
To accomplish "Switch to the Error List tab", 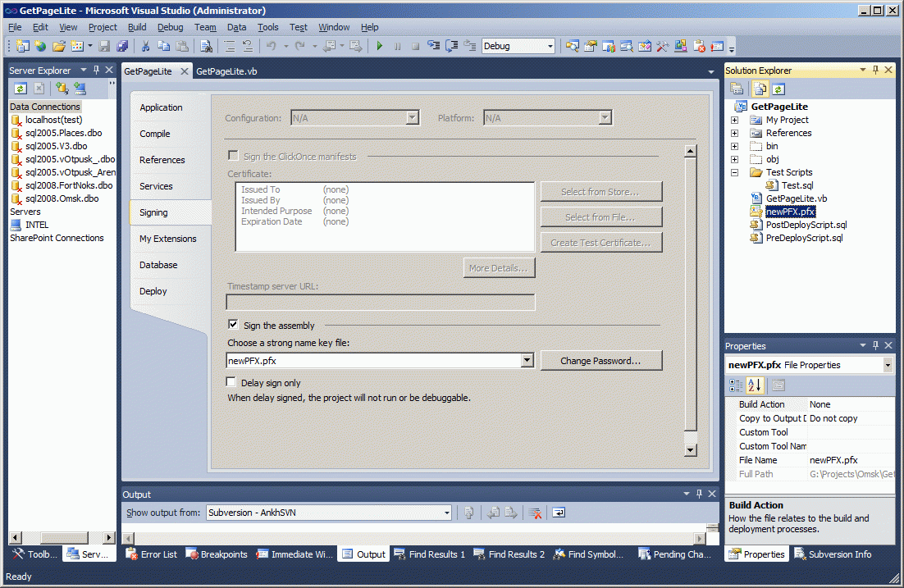I will pos(152,554).
